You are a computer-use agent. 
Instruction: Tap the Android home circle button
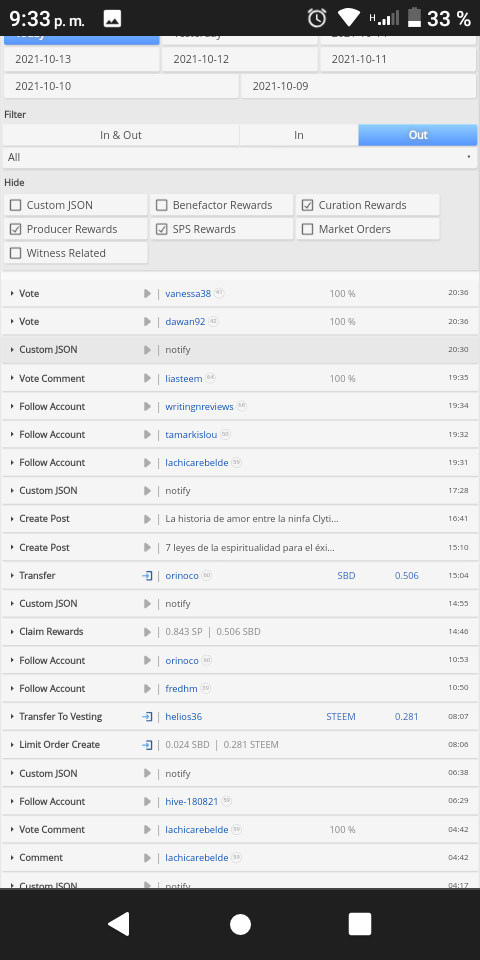(240, 924)
